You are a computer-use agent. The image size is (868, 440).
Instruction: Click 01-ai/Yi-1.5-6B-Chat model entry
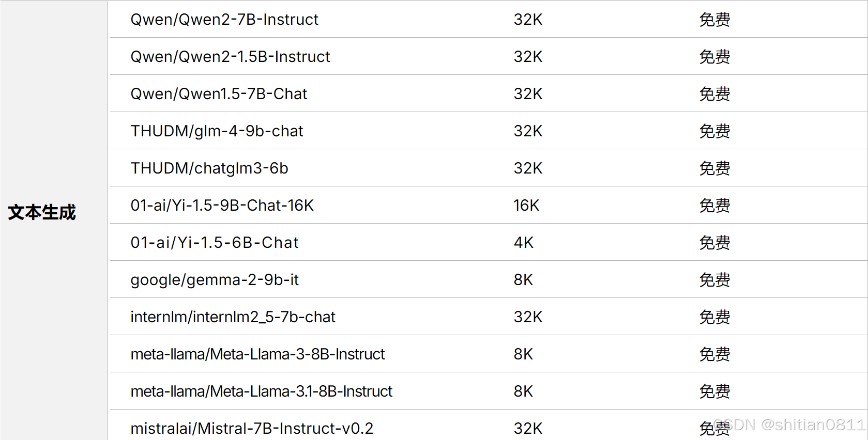point(215,243)
